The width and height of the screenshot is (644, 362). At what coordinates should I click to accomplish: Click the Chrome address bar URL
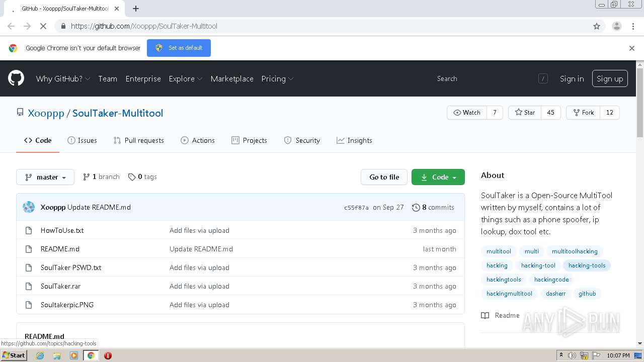coord(144,26)
